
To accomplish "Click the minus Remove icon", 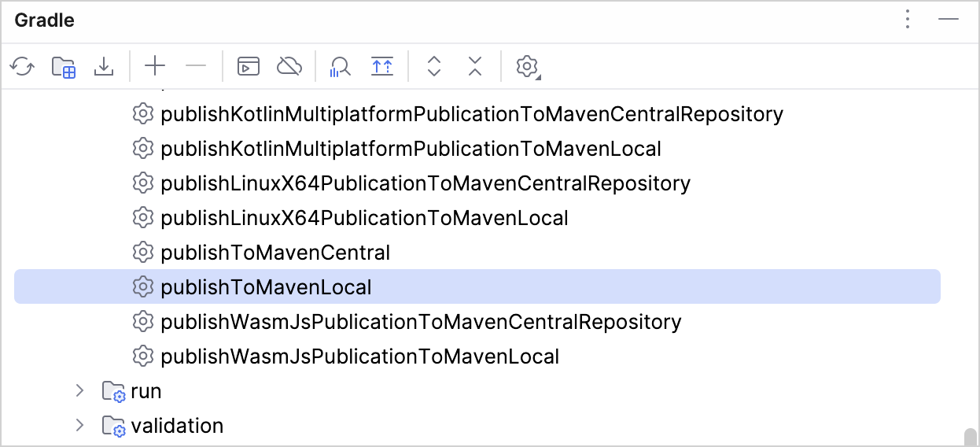I will coord(196,66).
